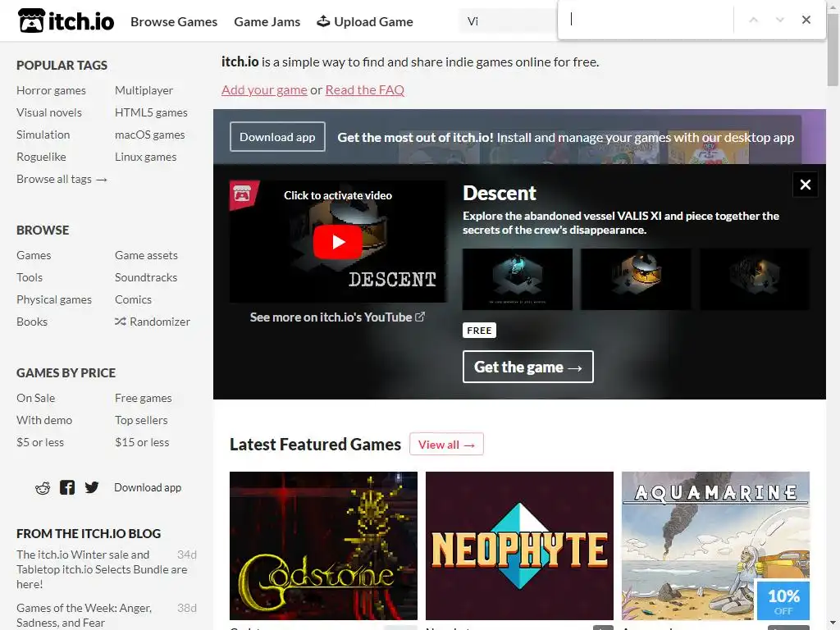Open Browse all tags link
This screenshot has width=840, height=630.
(62, 179)
